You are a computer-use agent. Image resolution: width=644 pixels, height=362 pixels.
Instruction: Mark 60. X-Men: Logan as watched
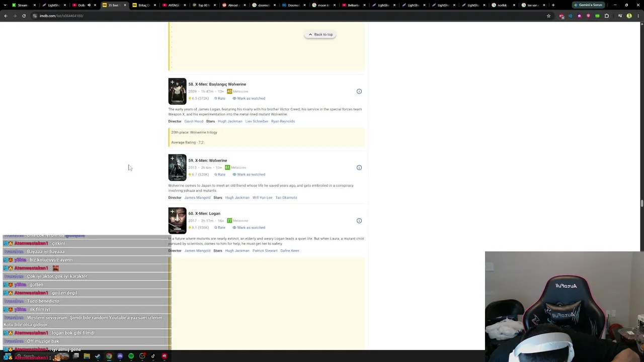pos(249,228)
